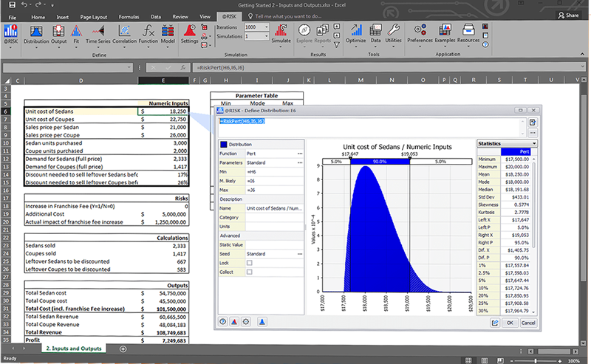Start the simulation with Simulate
This screenshot has height=364, width=591.
(281, 34)
